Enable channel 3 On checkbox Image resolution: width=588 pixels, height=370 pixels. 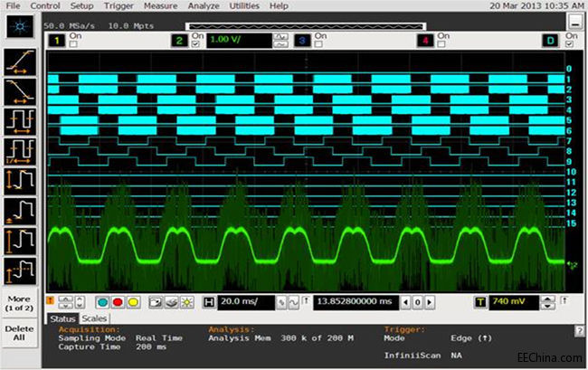320,43
